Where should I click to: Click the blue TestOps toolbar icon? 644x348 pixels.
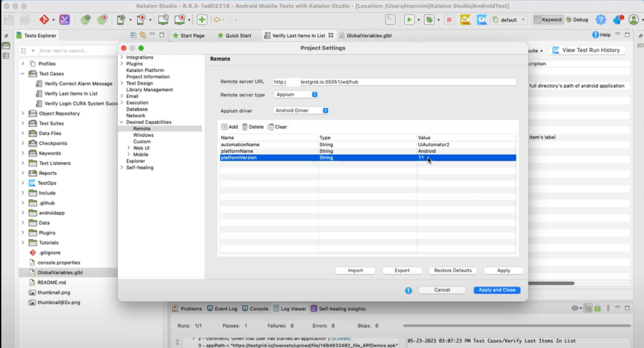point(482,19)
